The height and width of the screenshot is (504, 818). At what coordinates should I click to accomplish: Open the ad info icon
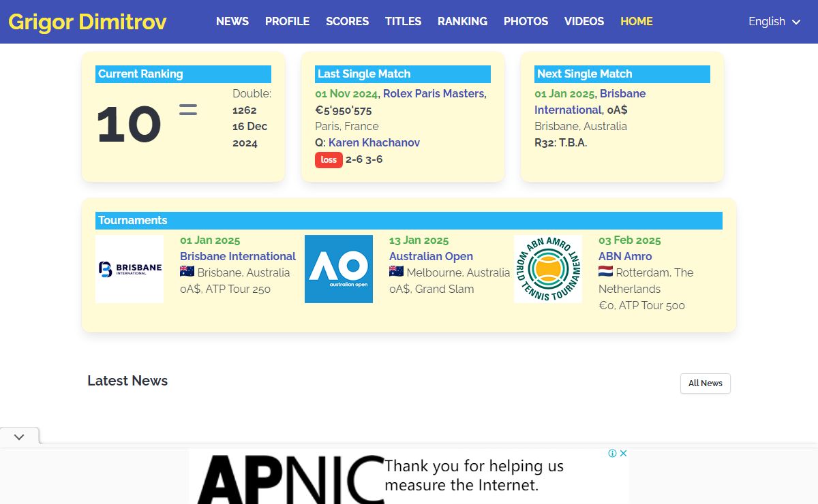(x=613, y=454)
